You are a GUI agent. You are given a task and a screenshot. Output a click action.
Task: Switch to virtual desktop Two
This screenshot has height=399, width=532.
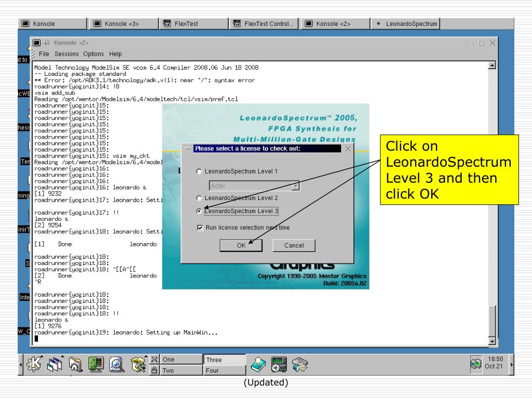click(181, 370)
